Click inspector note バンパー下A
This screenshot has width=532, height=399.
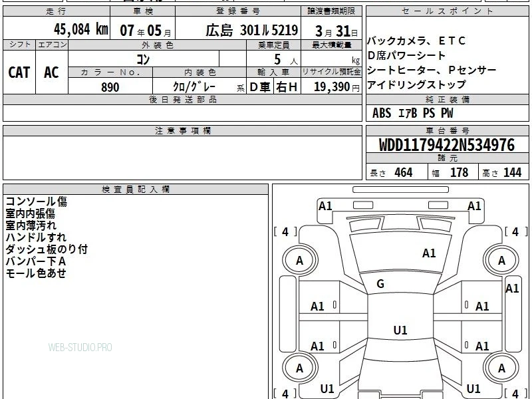(36, 261)
